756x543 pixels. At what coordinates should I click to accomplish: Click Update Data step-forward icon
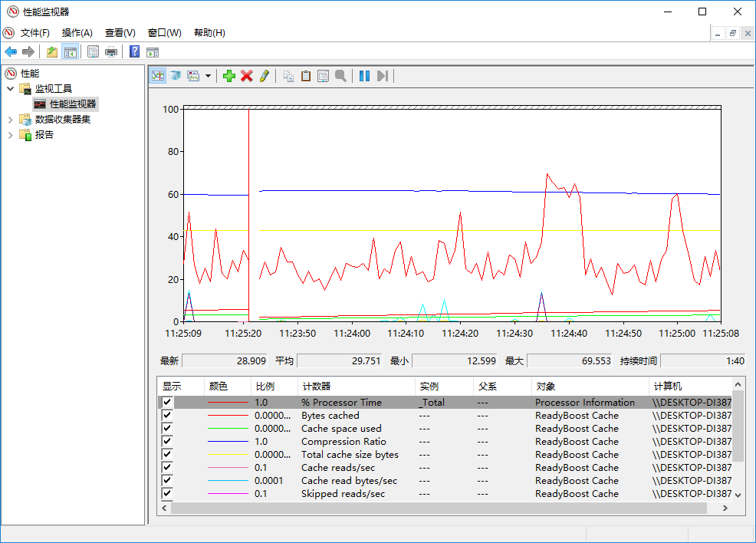tap(383, 76)
